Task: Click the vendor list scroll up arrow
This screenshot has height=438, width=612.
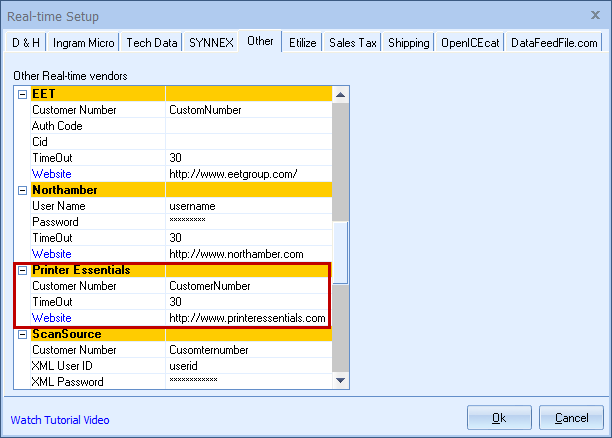Action: 340,94
